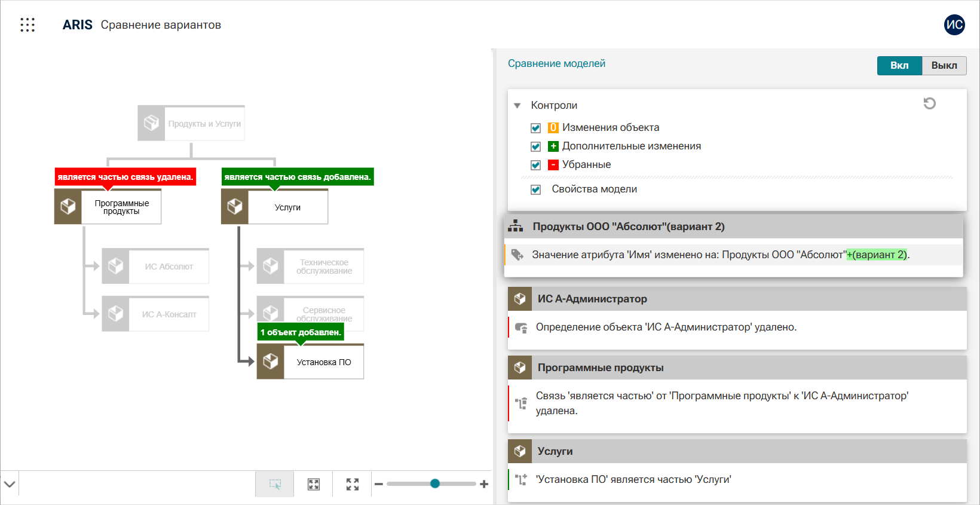Uncheck the Убранные checkbox
The image size is (980, 505).
click(536, 165)
